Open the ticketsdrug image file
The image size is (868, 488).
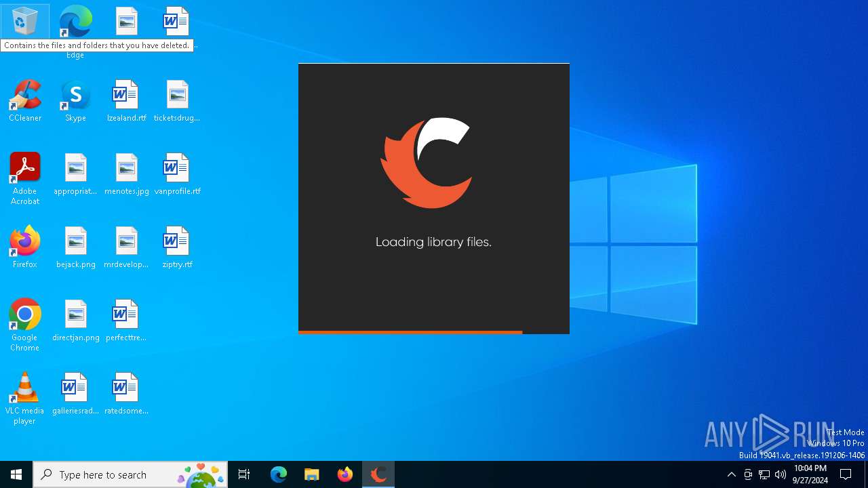[x=177, y=101]
